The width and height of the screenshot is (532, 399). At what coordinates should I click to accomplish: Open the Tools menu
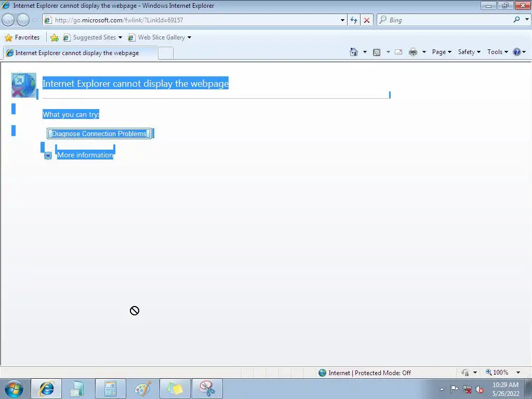pyautogui.click(x=497, y=52)
